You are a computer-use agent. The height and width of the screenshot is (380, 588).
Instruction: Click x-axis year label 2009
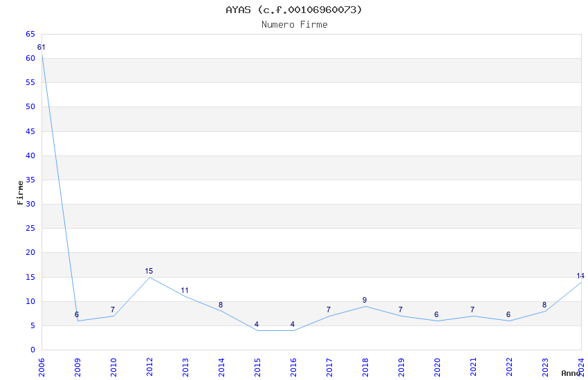click(77, 368)
